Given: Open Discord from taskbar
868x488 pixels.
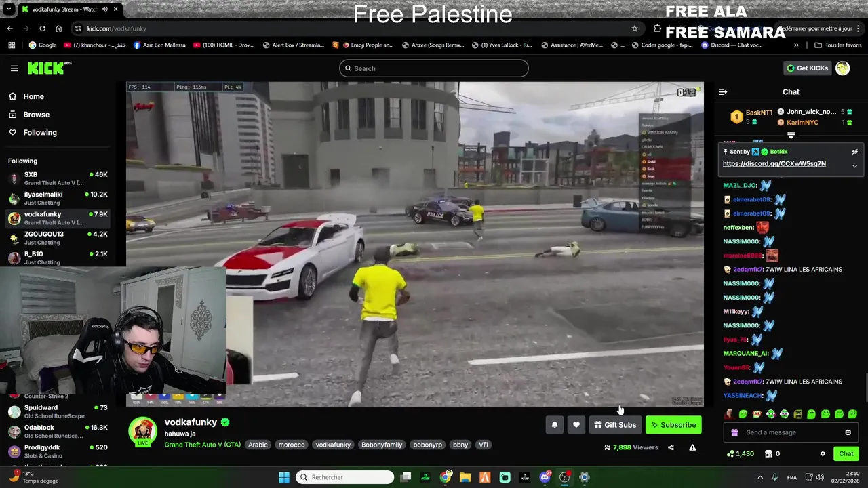Looking at the screenshot, I should click(x=545, y=477).
